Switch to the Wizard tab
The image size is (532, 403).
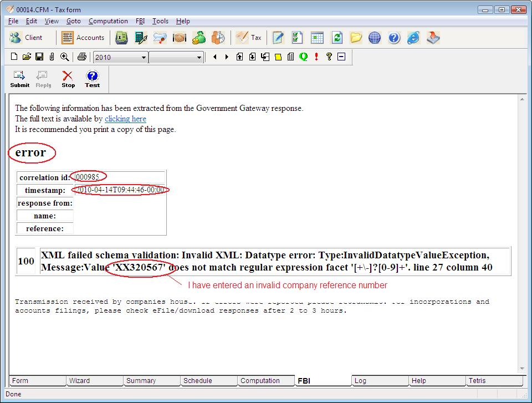click(95, 381)
